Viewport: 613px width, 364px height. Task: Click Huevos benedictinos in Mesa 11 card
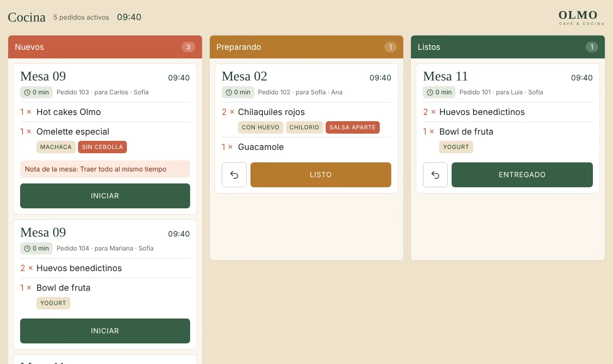pos(482,112)
